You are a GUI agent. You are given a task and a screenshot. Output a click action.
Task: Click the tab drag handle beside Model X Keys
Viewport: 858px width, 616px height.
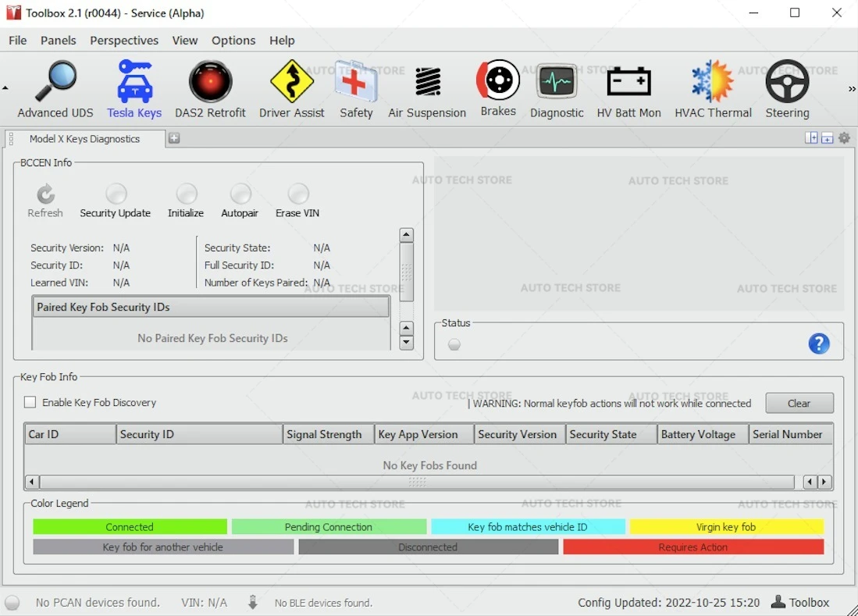[11, 138]
